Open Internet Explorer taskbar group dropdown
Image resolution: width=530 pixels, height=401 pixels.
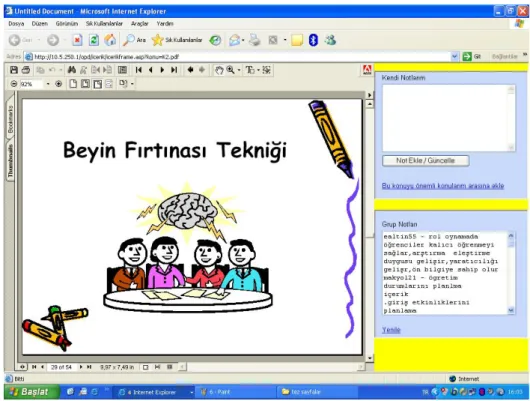192,392
